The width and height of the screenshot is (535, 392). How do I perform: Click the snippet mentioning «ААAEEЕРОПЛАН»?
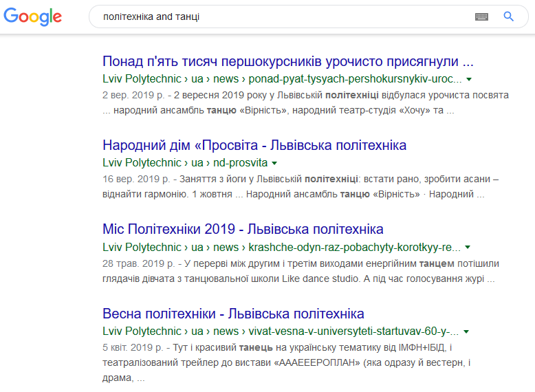coord(287,362)
